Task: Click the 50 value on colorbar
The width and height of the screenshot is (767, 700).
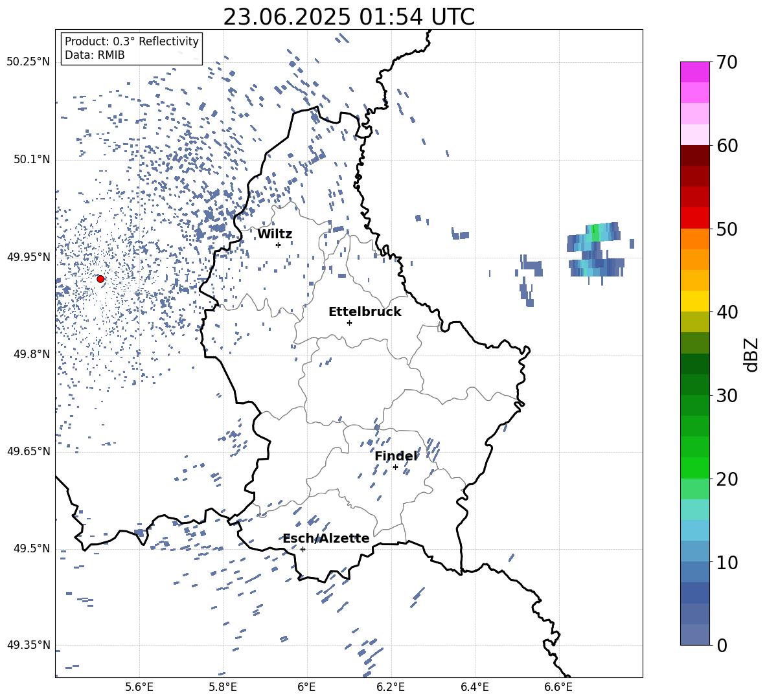Action: click(x=727, y=229)
